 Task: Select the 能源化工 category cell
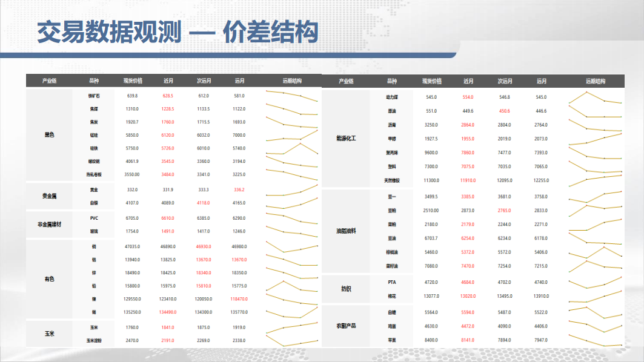click(x=346, y=139)
